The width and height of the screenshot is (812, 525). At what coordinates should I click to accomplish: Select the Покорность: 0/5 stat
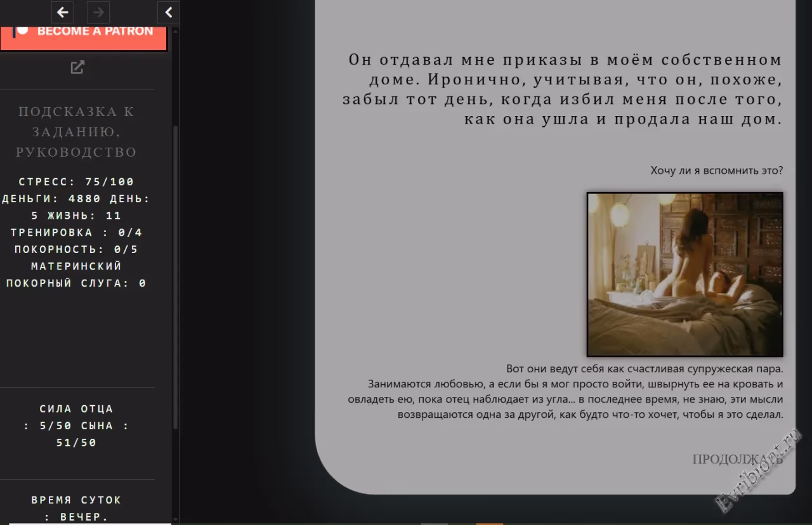[76, 250]
